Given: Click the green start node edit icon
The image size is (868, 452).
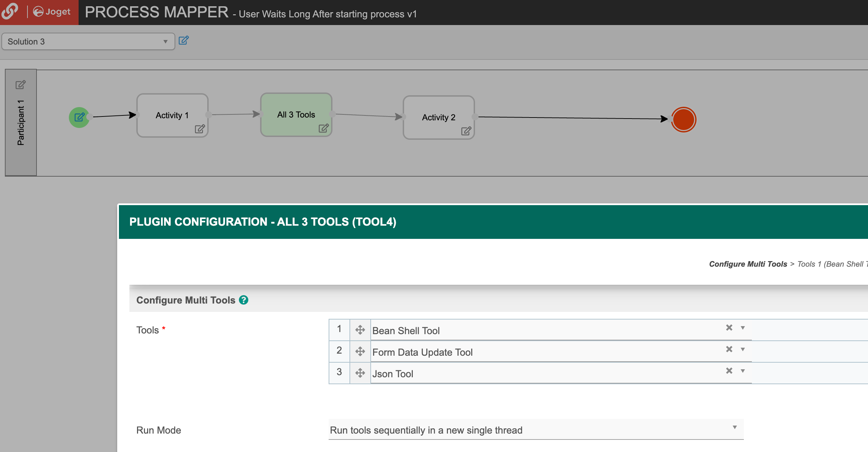Looking at the screenshot, I should tap(79, 117).
